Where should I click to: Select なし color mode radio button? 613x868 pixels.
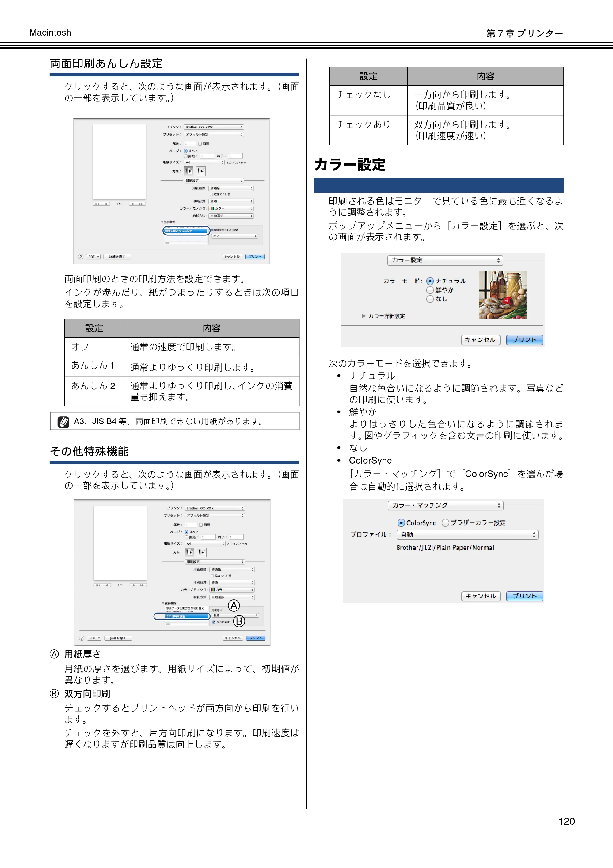pos(430,299)
